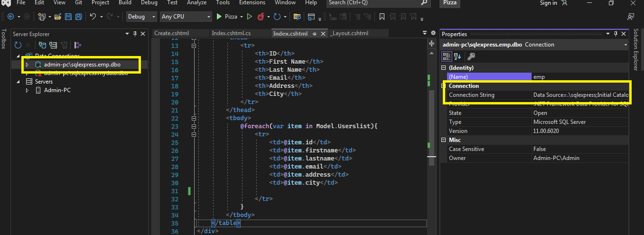The height and width of the screenshot is (235, 644).
Task: Click the Live Share feedback icon
Action: tap(631, 17)
